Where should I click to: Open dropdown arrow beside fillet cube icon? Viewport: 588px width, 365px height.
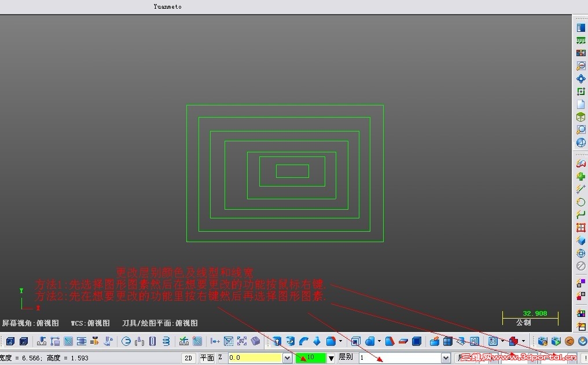pos(340,341)
